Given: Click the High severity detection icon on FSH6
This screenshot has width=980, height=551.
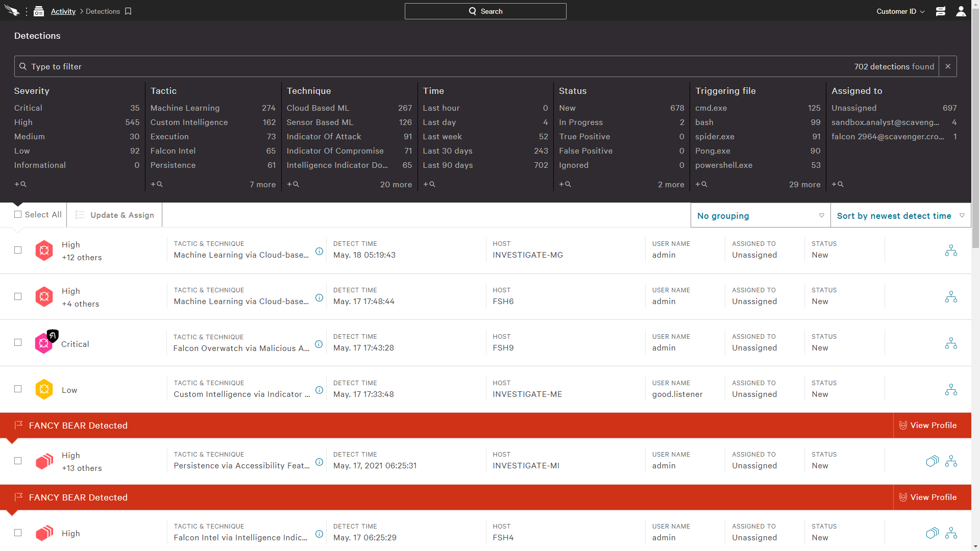Looking at the screenshot, I should pos(44,297).
